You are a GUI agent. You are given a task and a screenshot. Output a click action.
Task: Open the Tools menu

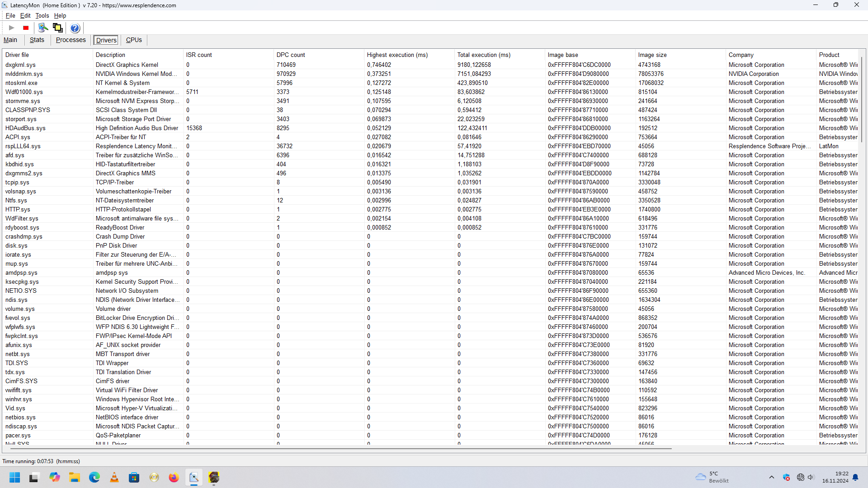coord(42,15)
